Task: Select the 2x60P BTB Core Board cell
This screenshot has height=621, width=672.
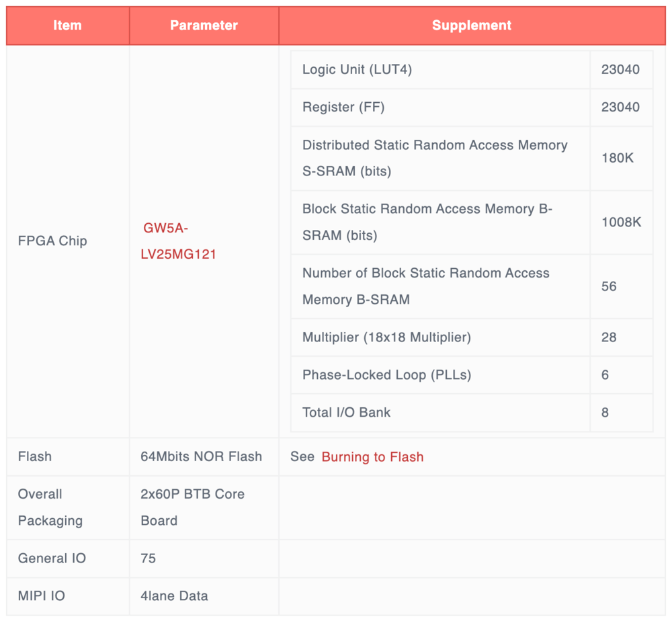Action: point(192,507)
